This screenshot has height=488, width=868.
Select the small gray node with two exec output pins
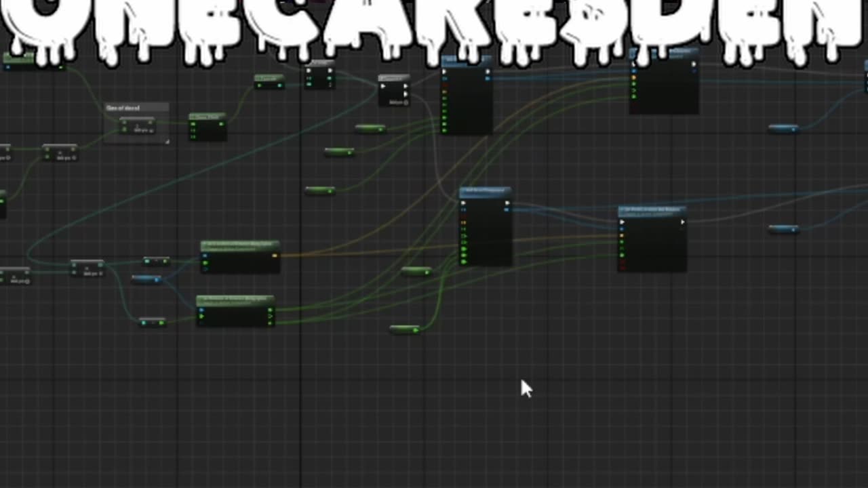tap(394, 90)
